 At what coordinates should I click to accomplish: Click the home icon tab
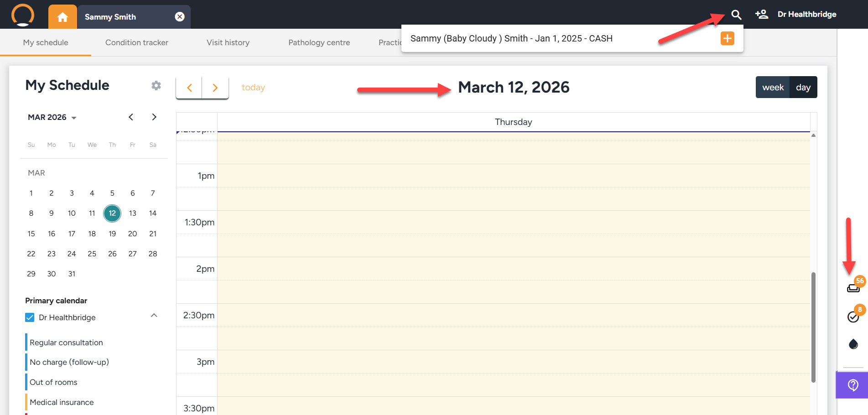click(x=62, y=17)
